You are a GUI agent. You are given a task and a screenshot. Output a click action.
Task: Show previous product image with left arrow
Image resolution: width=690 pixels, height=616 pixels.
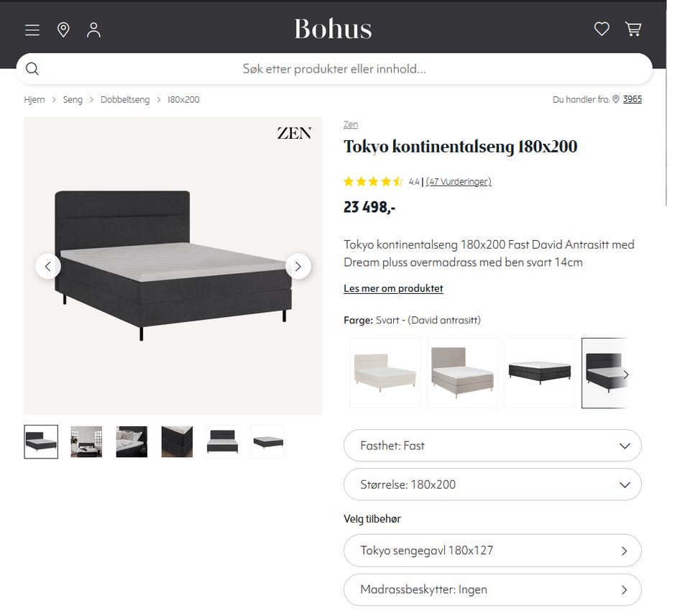(x=48, y=266)
